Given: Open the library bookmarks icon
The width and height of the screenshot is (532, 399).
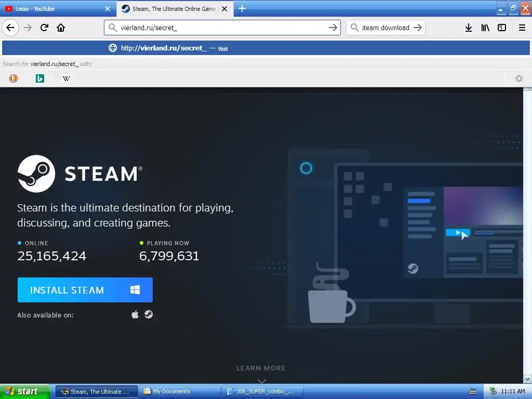Looking at the screenshot, I should point(485,28).
